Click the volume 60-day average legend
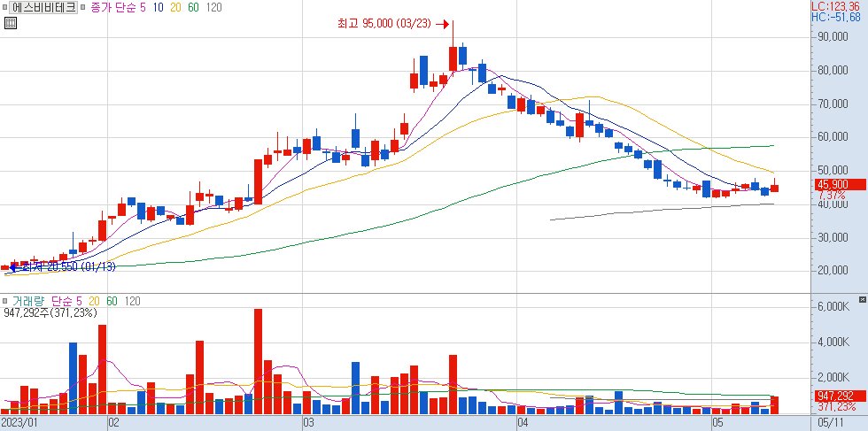 tap(112, 301)
